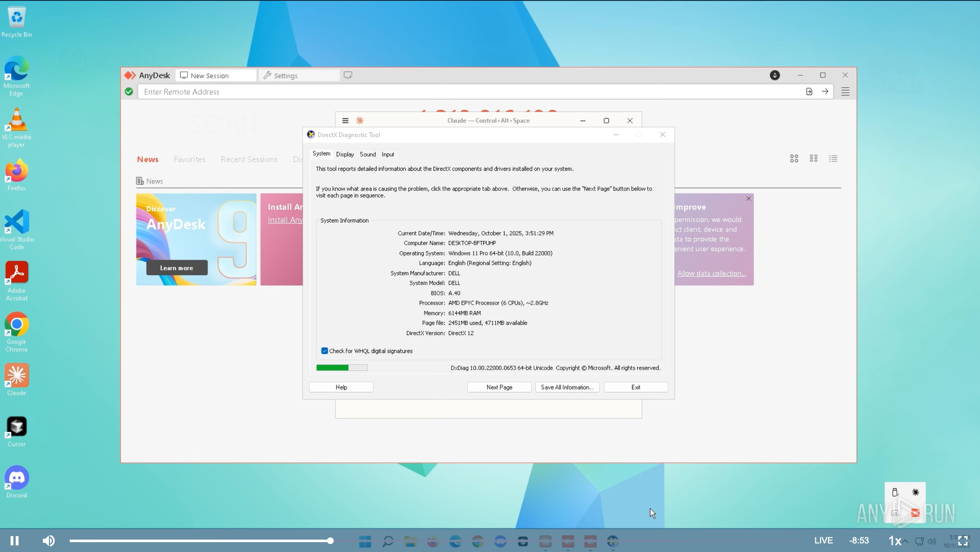Switch to AnyDesk large tile view
The height and width of the screenshot is (552, 980).
pyautogui.click(x=794, y=159)
